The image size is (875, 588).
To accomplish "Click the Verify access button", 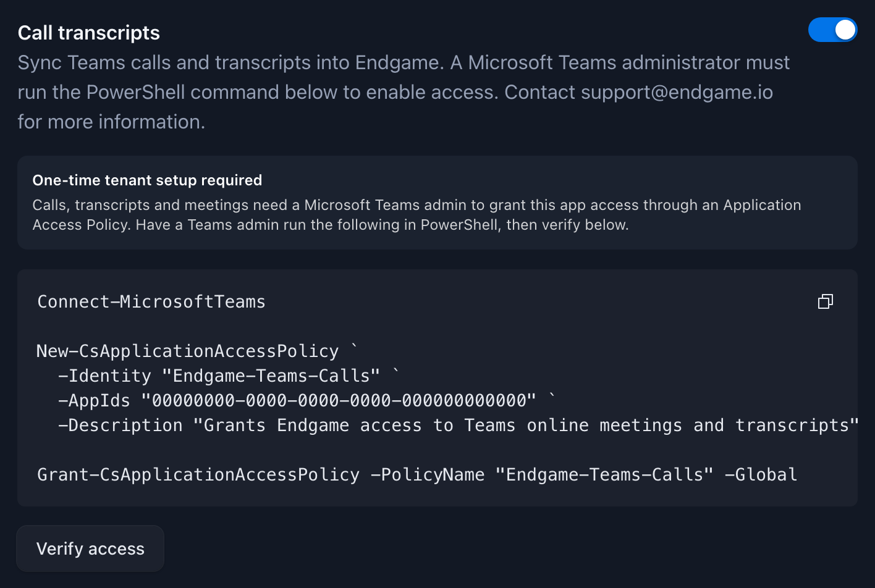I will [90, 548].
